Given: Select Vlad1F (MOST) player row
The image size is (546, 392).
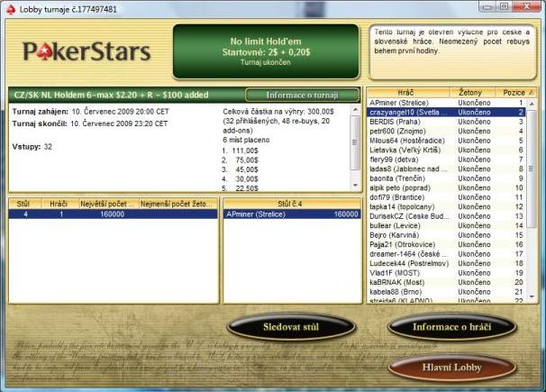Looking at the screenshot, I should click(446, 273).
